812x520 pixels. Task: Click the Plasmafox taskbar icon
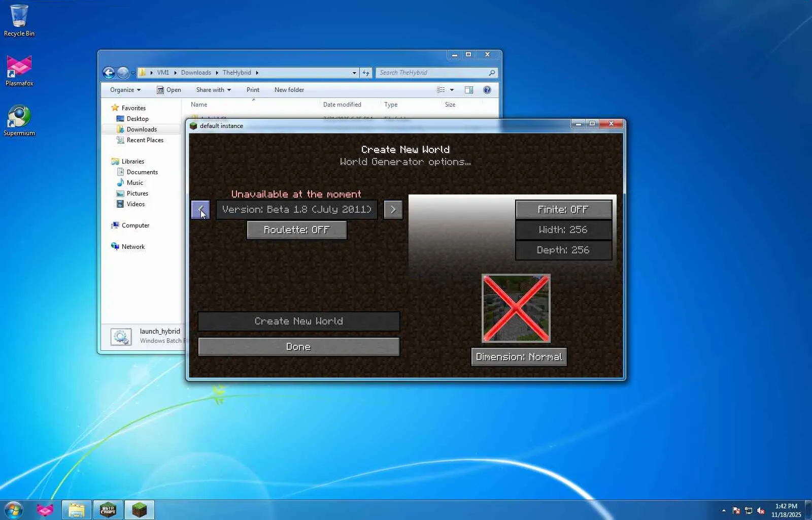[x=45, y=510]
